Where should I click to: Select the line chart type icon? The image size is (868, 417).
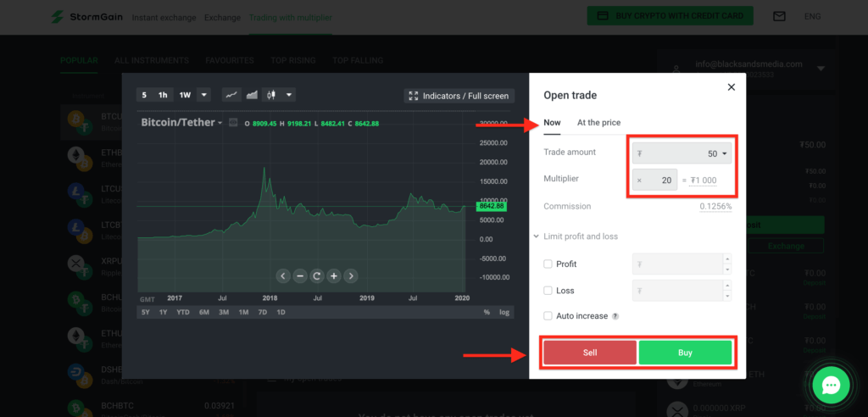(x=231, y=95)
